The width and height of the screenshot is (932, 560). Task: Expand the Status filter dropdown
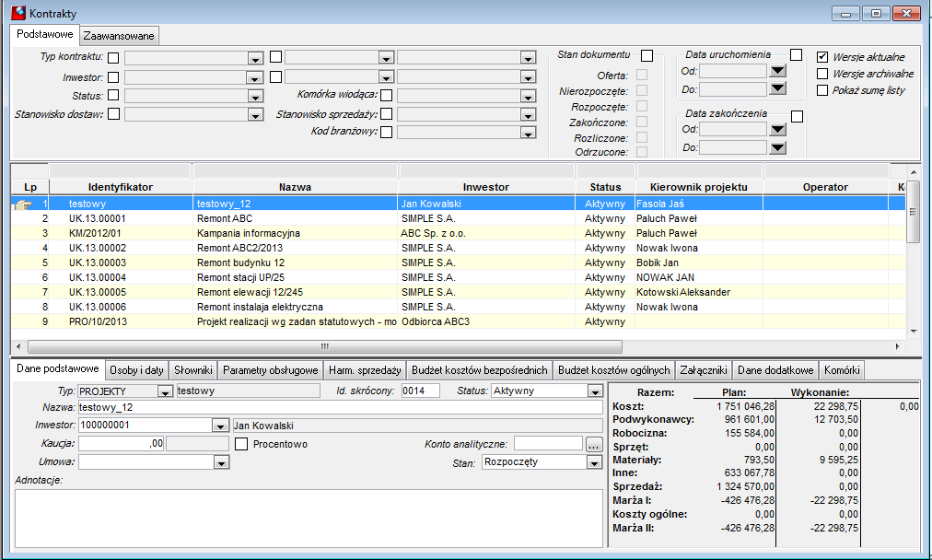click(255, 97)
